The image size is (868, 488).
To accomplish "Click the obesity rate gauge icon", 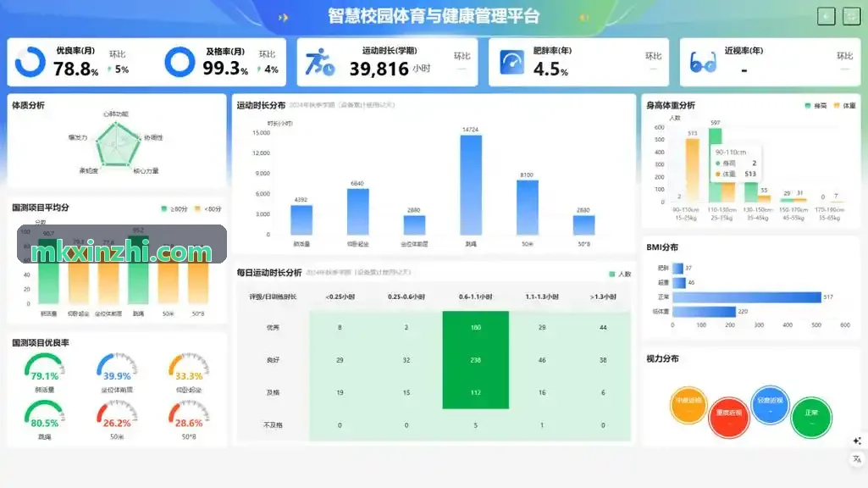I will coord(511,62).
